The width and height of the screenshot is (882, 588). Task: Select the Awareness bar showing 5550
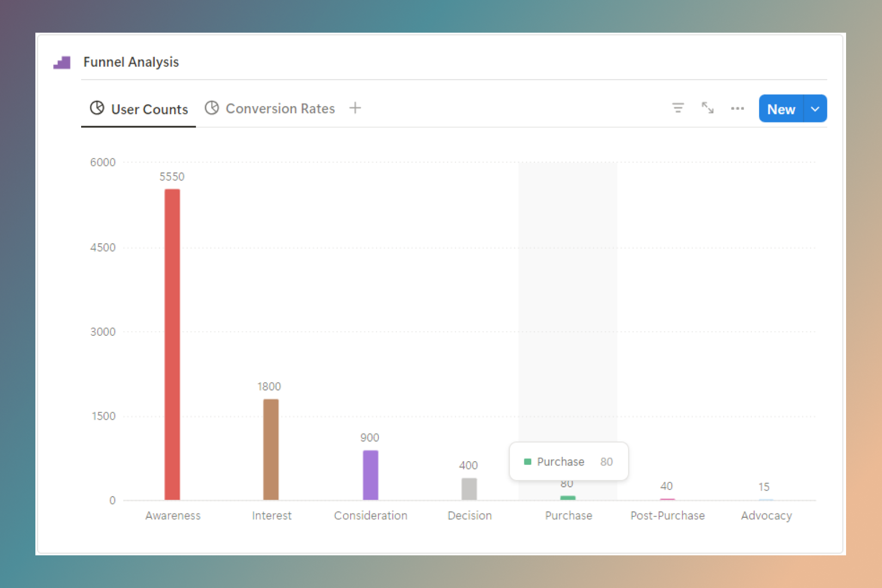coord(172,343)
